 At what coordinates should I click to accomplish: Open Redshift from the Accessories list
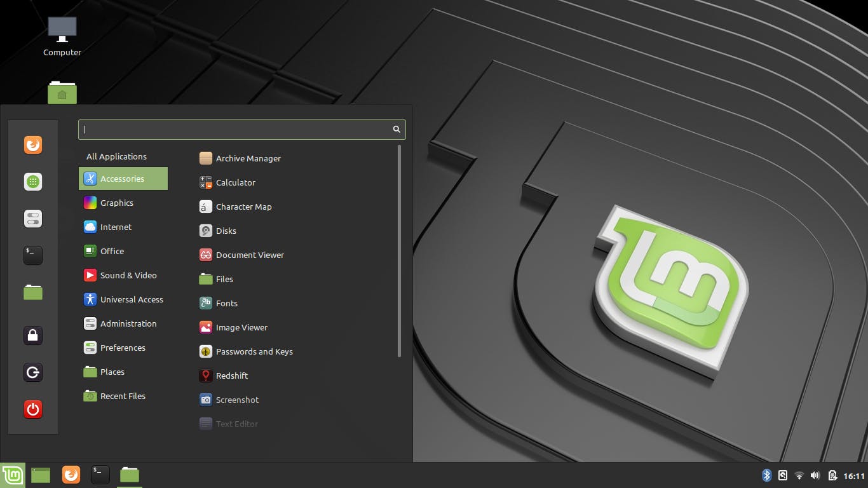[x=231, y=376]
